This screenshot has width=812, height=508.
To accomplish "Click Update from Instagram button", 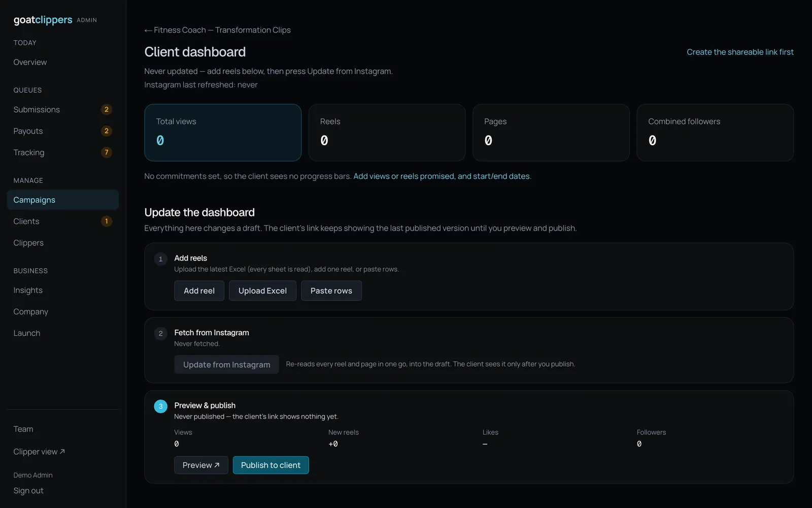I will 226,365.
